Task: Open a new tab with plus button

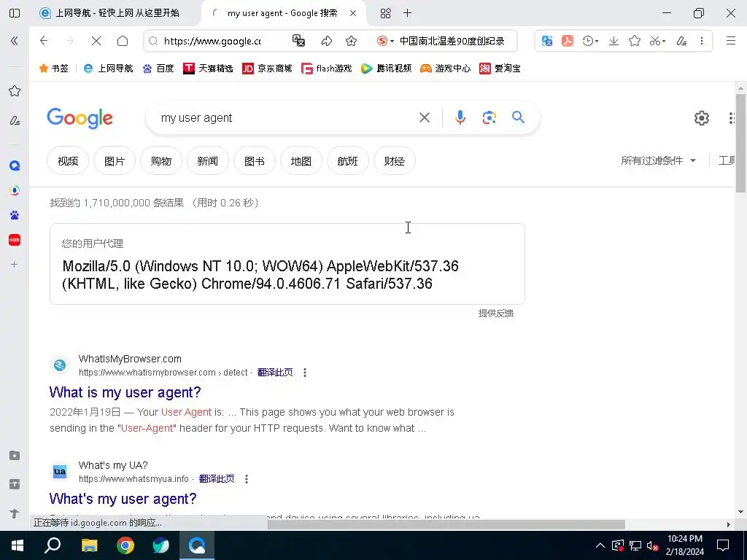Action: click(x=407, y=13)
